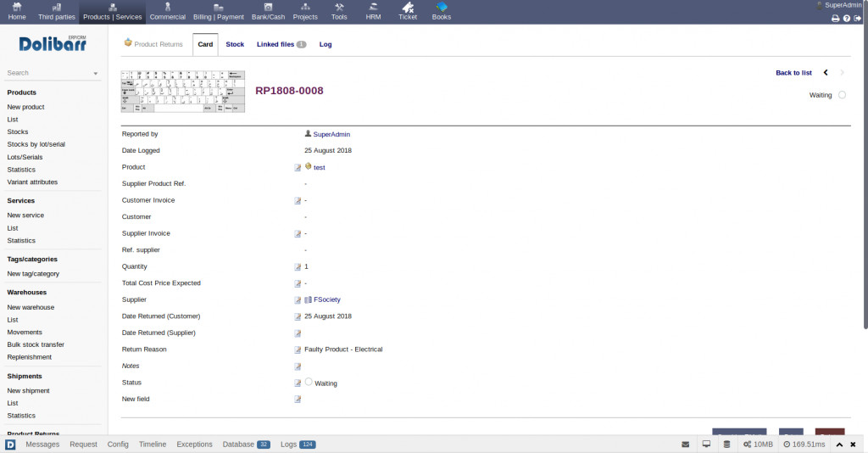
Task: Open the test product link
Action: [319, 167]
